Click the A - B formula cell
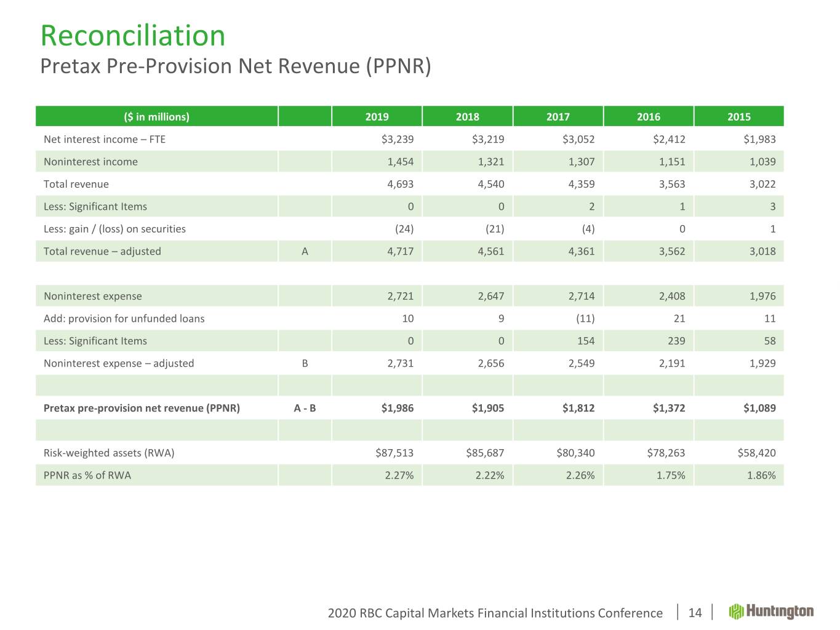Image resolution: width=840 pixels, height=630 pixels. [305, 408]
